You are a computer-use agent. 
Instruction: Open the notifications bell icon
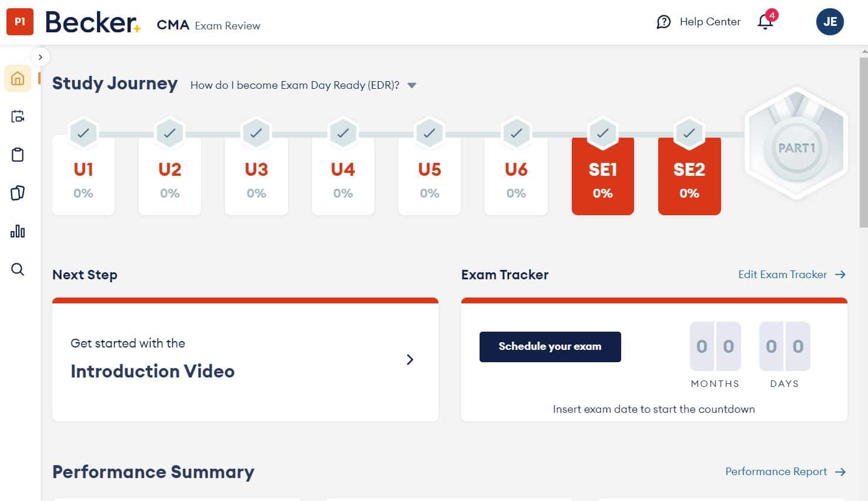[x=765, y=22]
